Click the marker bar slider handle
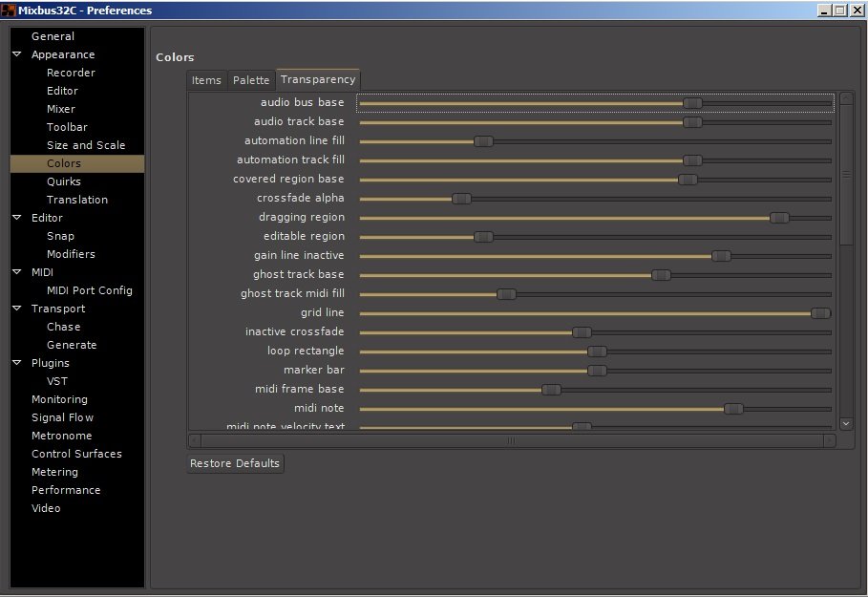 point(597,371)
